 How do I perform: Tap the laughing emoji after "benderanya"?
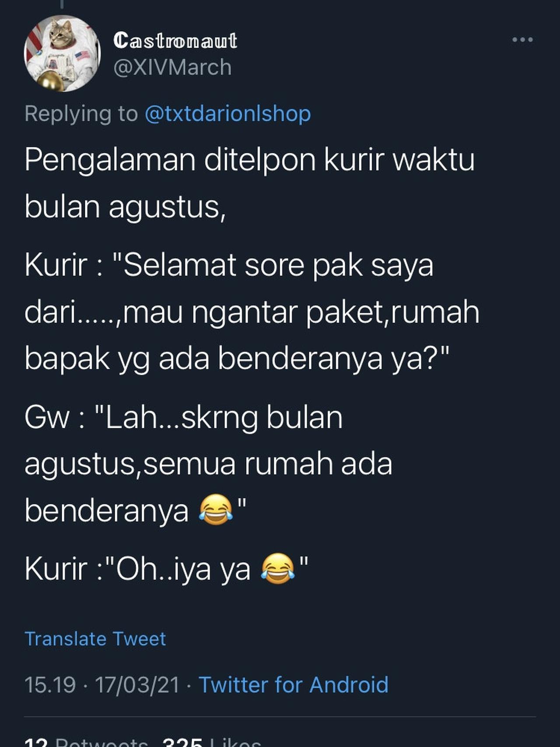216,510
